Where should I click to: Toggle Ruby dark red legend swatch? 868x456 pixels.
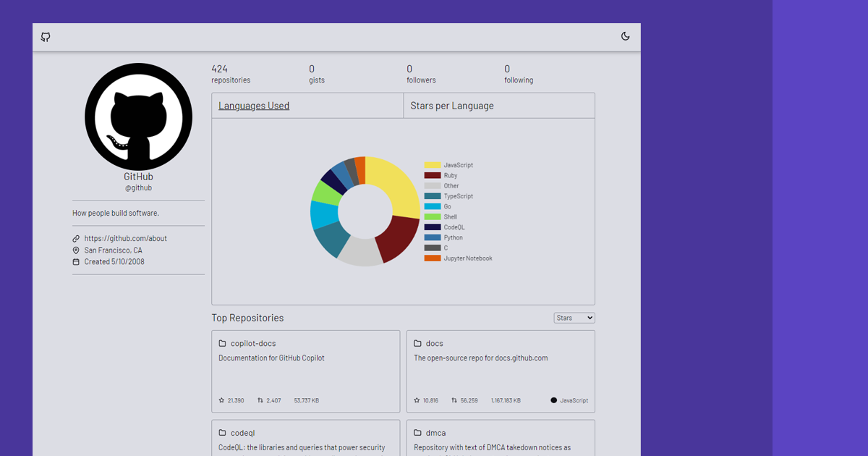click(x=433, y=175)
